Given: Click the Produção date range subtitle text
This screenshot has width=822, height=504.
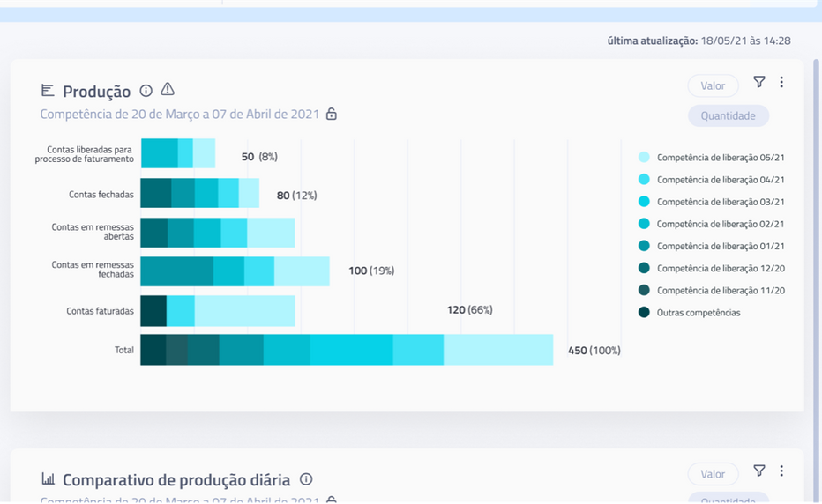Looking at the screenshot, I should click(x=179, y=115).
